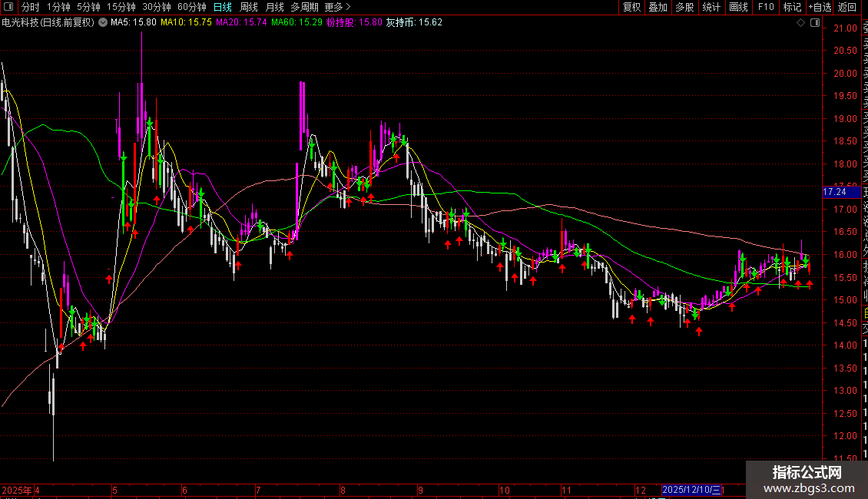Viewport: 868px width, 499px height.
Task: Click the 2025/12/10/三 date marker
Action: [x=691, y=490]
